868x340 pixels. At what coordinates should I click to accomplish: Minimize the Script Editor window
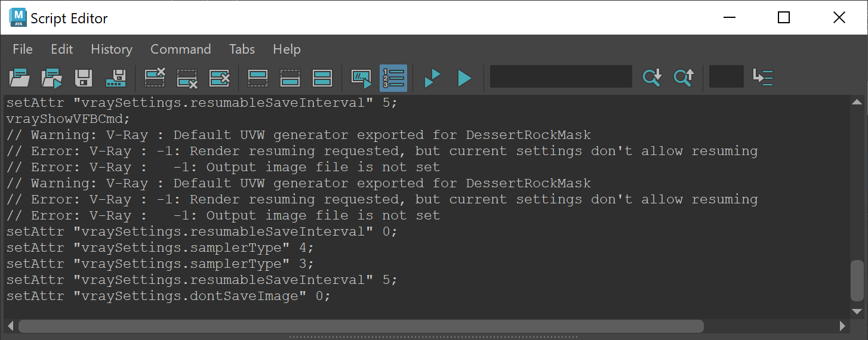click(x=730, y=18)
